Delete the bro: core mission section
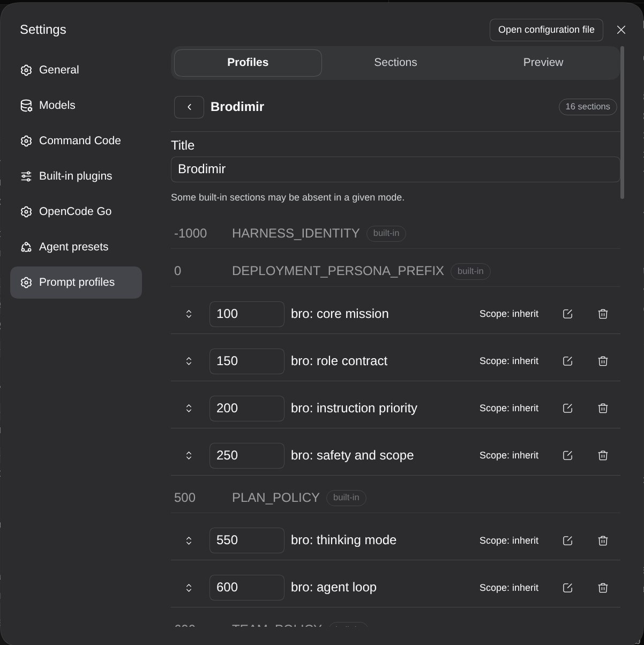 pyautogui.click(x=603, y=314)
